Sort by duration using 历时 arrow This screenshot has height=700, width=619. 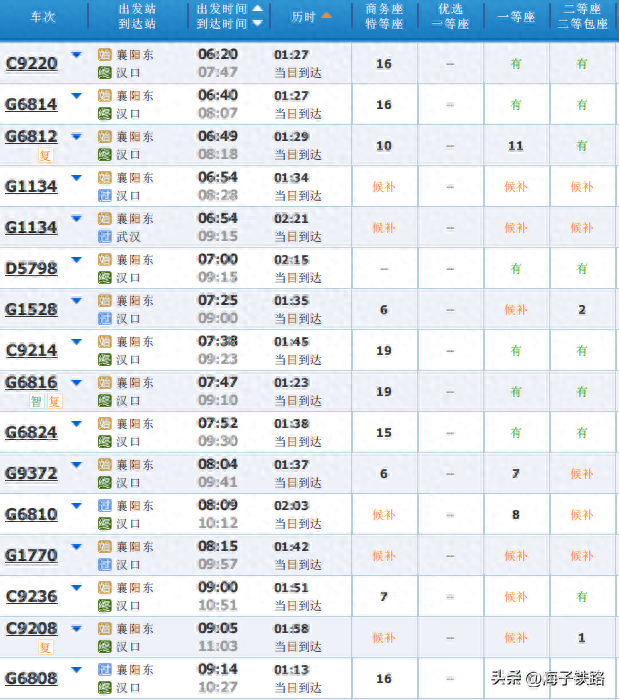pos(327,16)
